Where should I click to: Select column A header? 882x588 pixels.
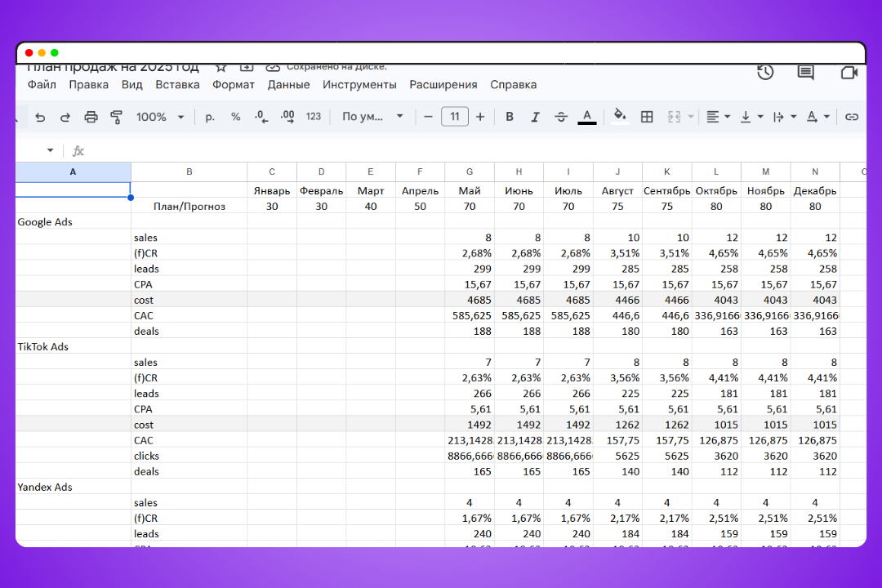[x=73, y=171]
